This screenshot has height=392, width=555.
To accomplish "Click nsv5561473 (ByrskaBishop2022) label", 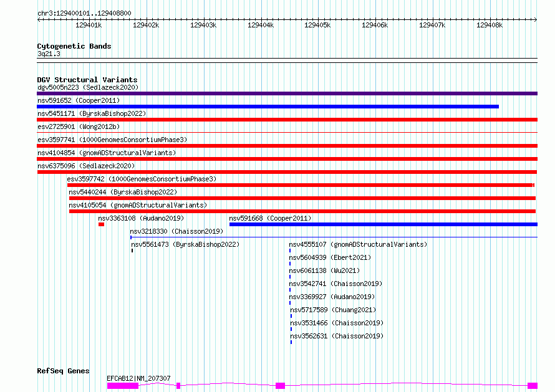I will click(185, 244).
